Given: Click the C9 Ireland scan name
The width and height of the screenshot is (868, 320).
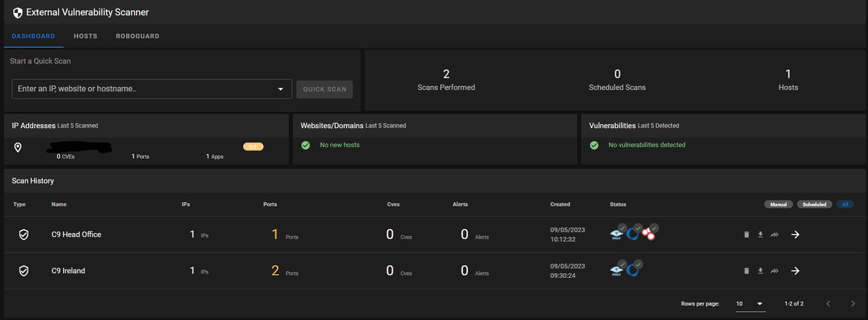Looking at the screenshot, I should [69, 271].
